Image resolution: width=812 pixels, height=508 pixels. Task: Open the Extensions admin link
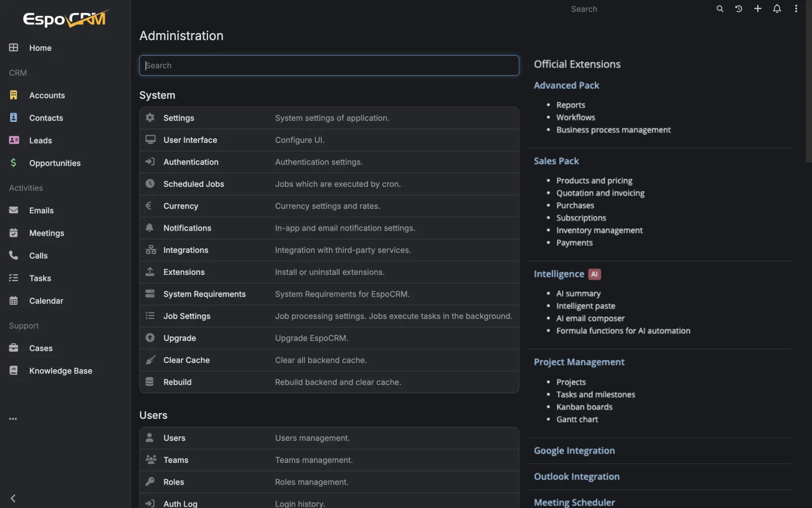click(184, 272)
